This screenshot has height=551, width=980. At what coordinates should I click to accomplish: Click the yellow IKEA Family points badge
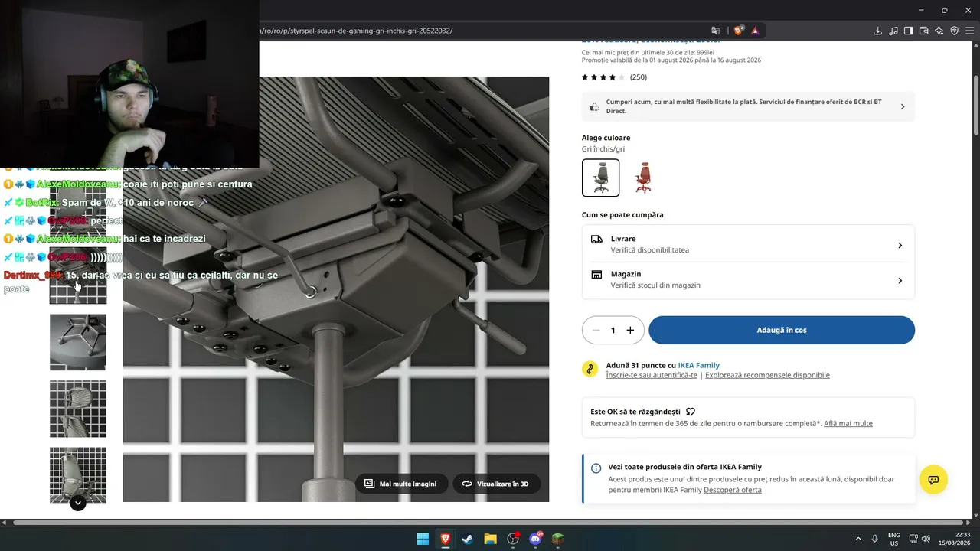[x=590, y=370]
